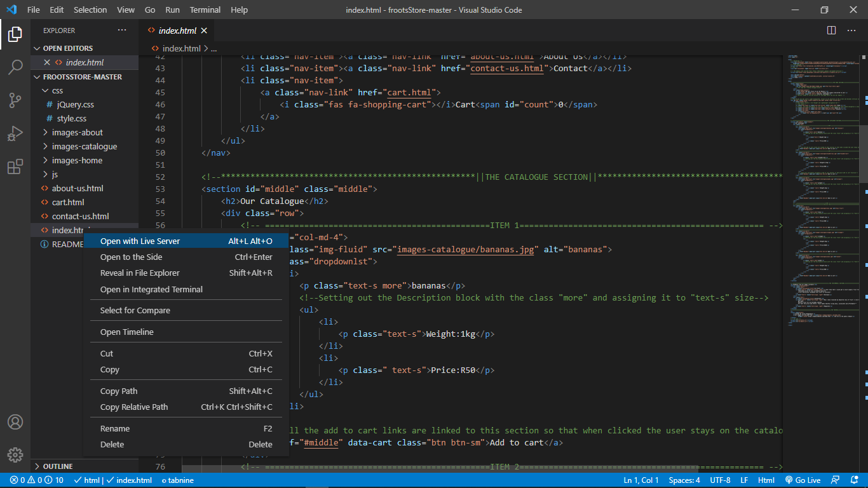Screen dimensions: 868x488
Task: Choose Copy Relative Path from context menu
Action: (134, 407)
